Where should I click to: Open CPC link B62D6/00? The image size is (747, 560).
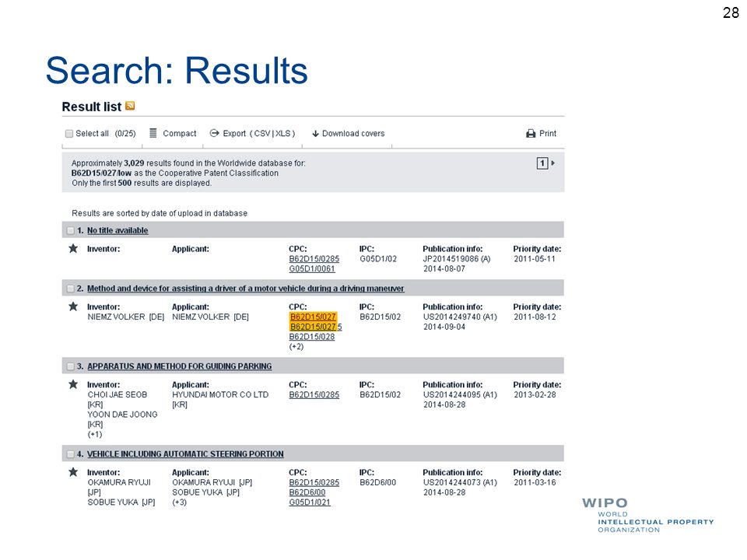tap(307, 492)
